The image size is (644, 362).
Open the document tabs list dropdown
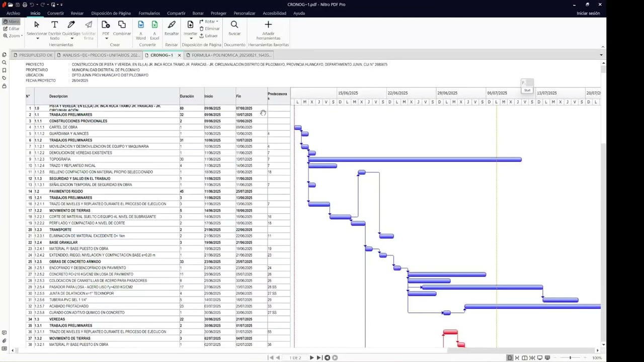601,55
